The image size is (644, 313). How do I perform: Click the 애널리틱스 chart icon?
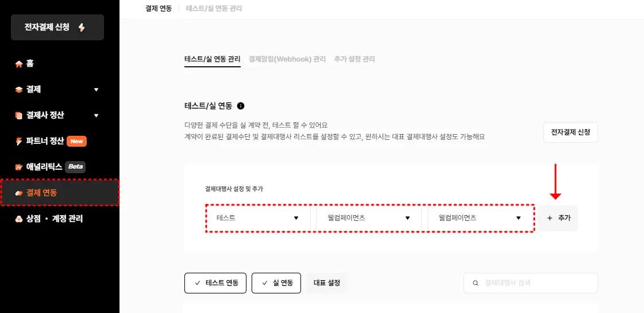(19, 167)
